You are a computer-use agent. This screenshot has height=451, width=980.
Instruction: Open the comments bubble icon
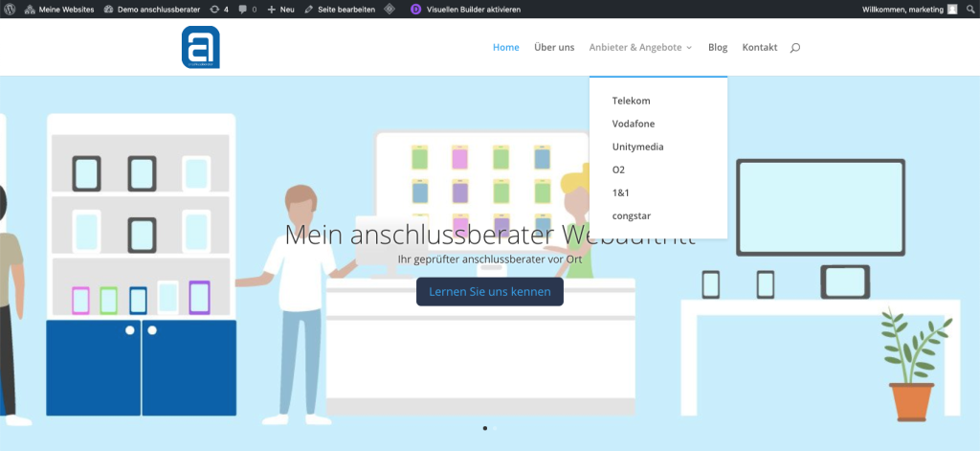tap(247, 9)
